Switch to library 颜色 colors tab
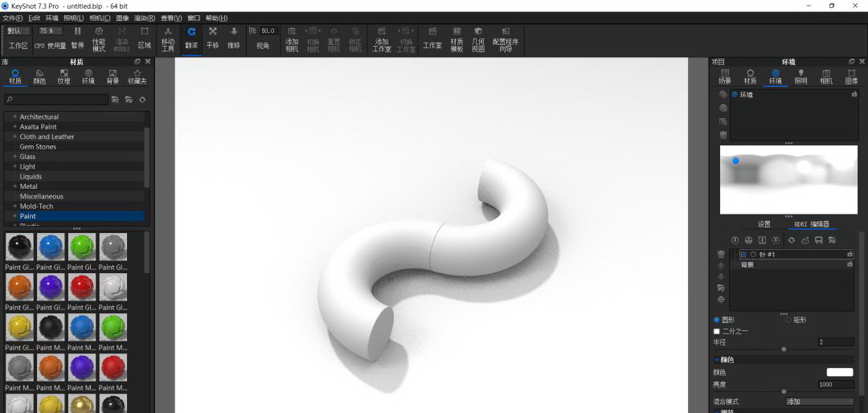Image resolution: width=868 pixels, height=413 pixels. point(39,77)
